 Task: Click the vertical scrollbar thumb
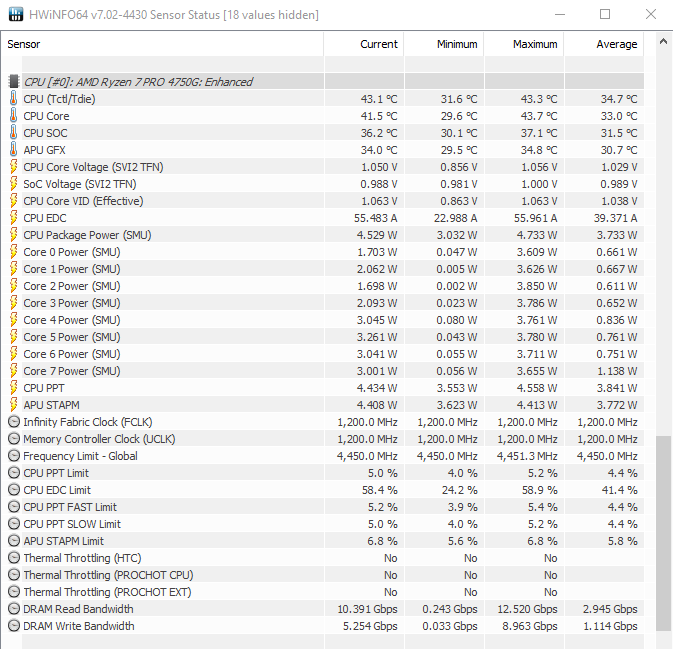pos(663,533)
